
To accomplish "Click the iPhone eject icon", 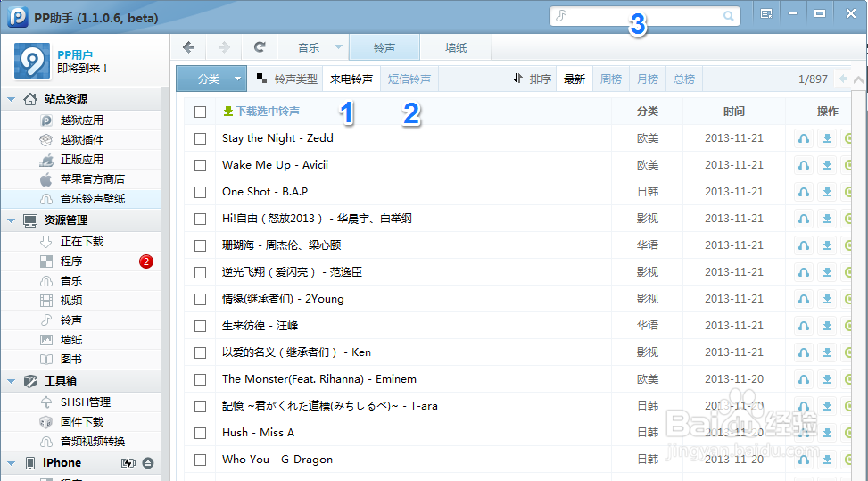I will pyautogui.click(x=148, y=463).
